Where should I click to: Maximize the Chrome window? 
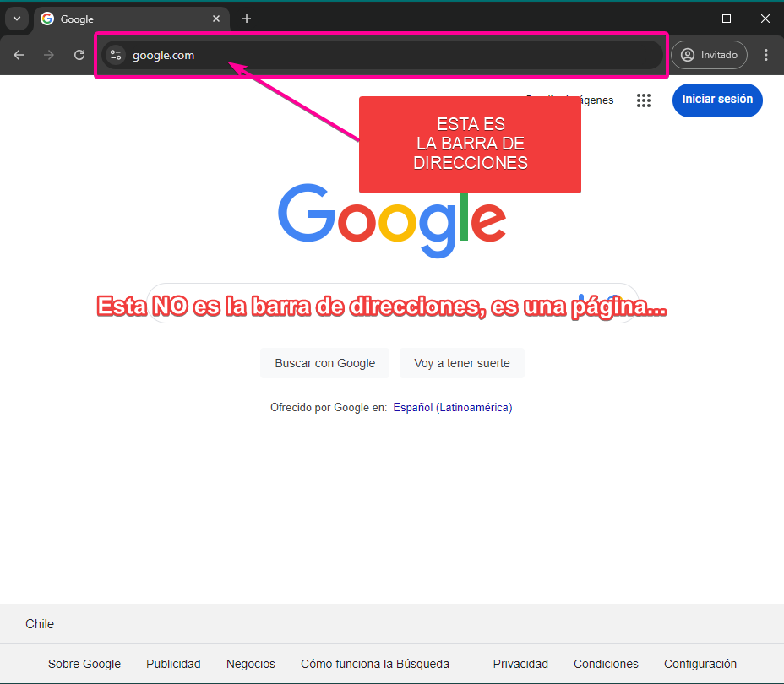[x=727, y=19]
